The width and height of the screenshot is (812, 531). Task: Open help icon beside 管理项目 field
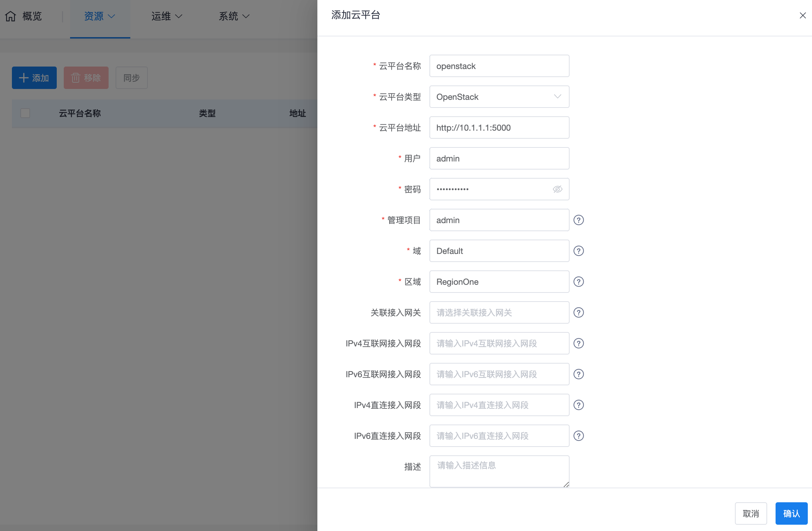tap(578, 220)
